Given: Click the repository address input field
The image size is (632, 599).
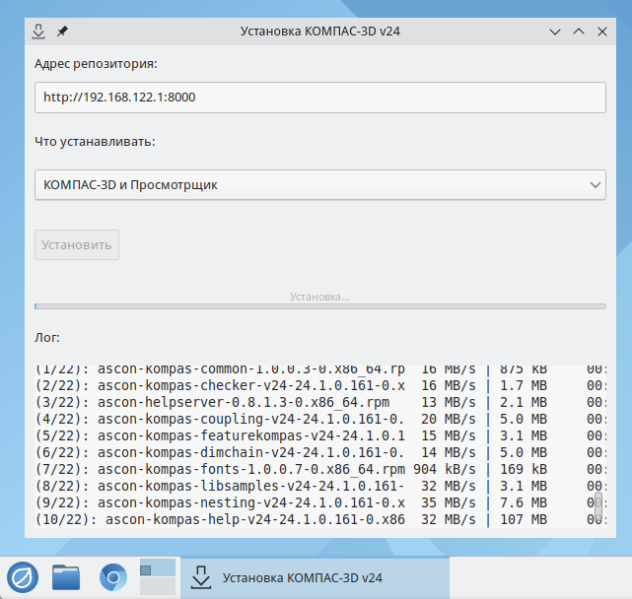Looking at the screenshot, I should (x=320, y=98).
